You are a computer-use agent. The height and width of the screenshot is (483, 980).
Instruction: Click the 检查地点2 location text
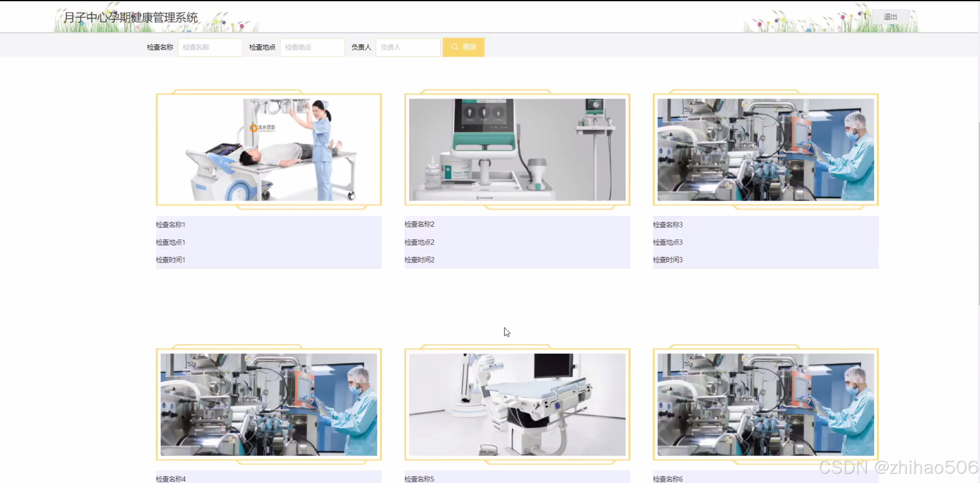(419, 242)
